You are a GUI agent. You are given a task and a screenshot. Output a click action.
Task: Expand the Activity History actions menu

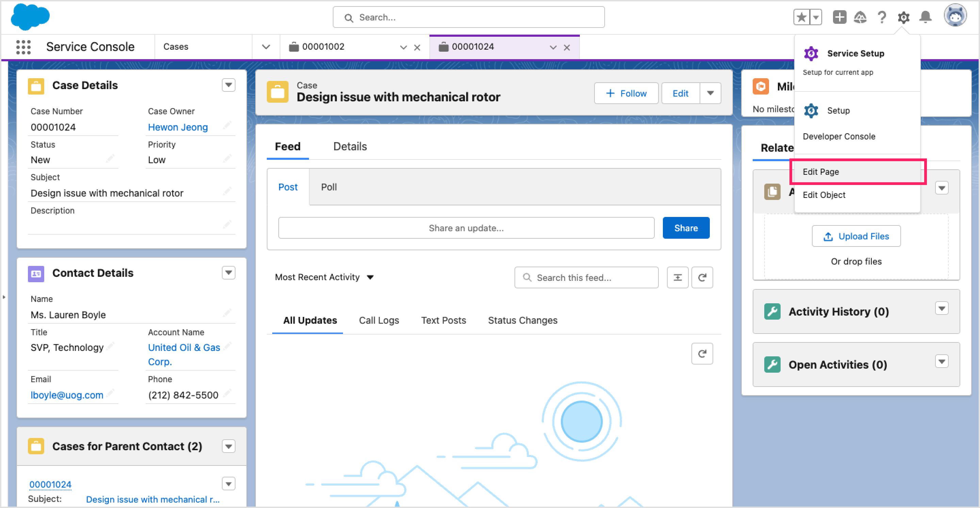point(942,308)
